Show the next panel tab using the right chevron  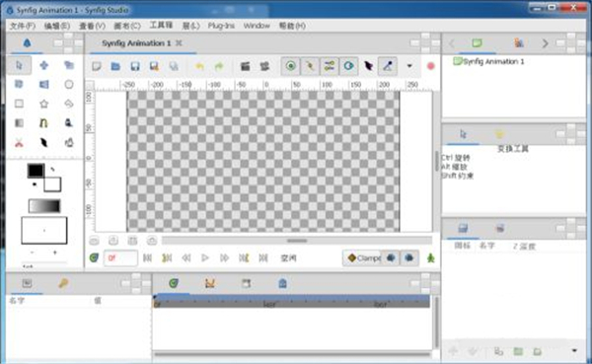point(545,43)
